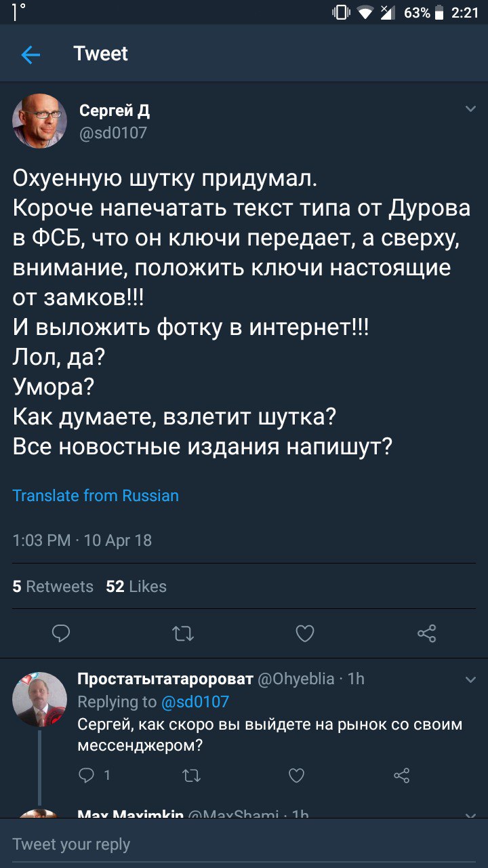The height and width of the screenshot is (868, 488).
Task: Retweet the main tweet by Сергей Д
Action: pos(183,633)
